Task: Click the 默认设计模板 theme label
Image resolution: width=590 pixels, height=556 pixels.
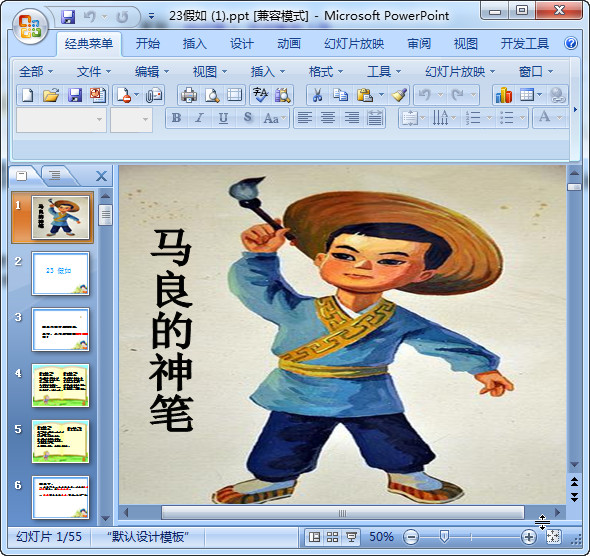Action: click(x=148, y=537)
